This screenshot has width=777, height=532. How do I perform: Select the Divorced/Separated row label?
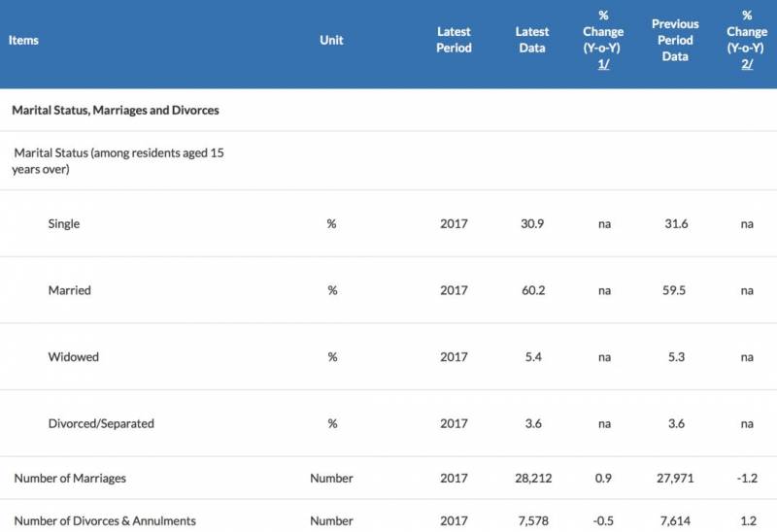(101, 423)
